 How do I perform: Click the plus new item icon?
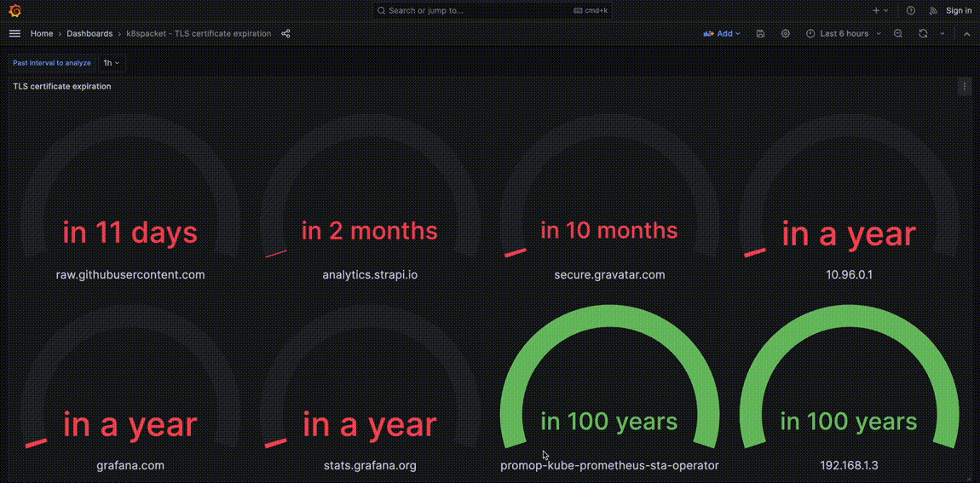pyautogui.click(x=880, y=10)
